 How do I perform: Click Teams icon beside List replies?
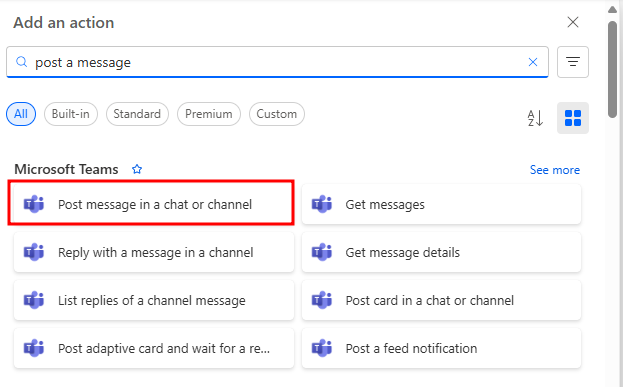(x=34, y=300)
